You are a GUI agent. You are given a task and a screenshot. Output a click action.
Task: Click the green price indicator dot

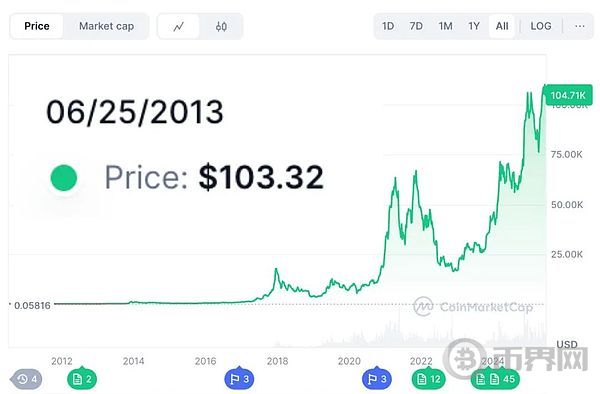[x=64, y=178]
